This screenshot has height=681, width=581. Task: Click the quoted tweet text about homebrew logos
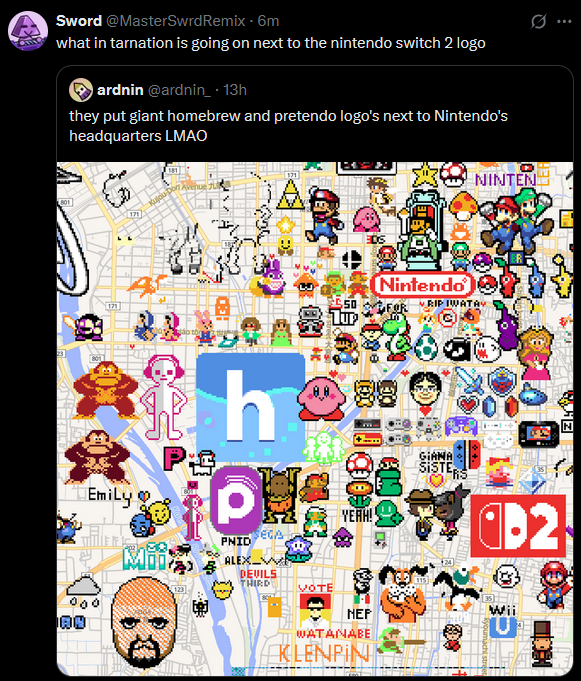[x=288, y=126]
